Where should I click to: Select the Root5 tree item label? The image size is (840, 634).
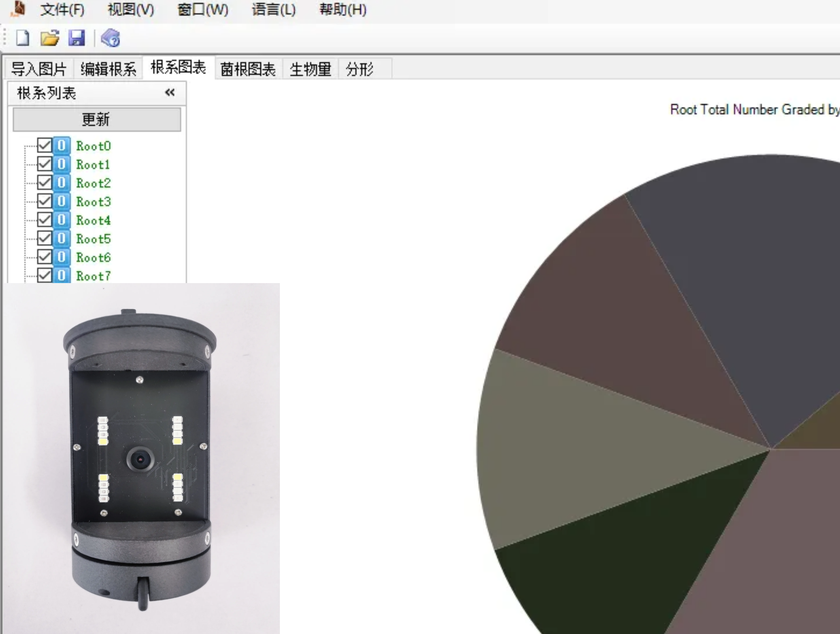pos(94,239)
